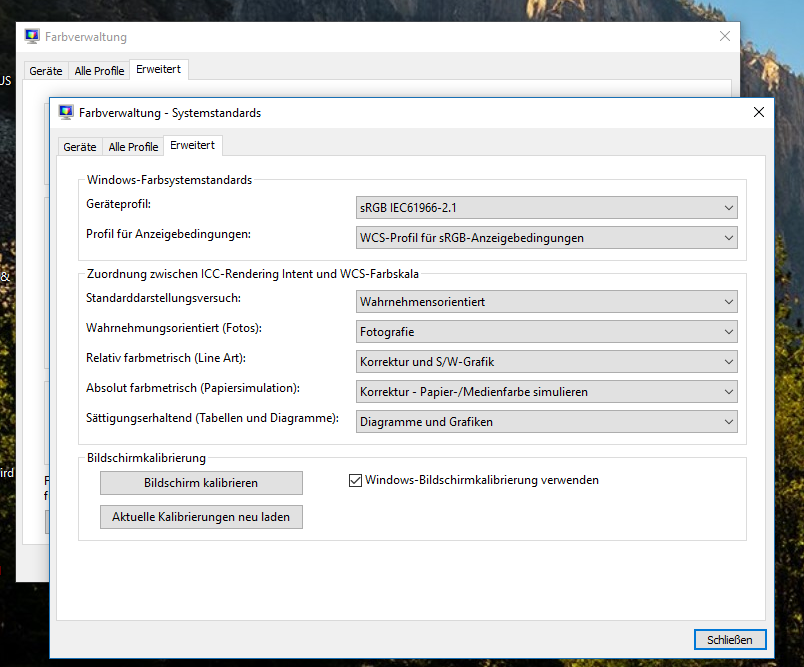
Task: Click the Windows-Farbsystemstandards group label
Action: (170, 180)
